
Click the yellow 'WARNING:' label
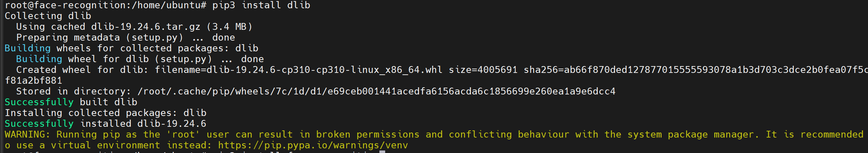(x=27, y=135)
